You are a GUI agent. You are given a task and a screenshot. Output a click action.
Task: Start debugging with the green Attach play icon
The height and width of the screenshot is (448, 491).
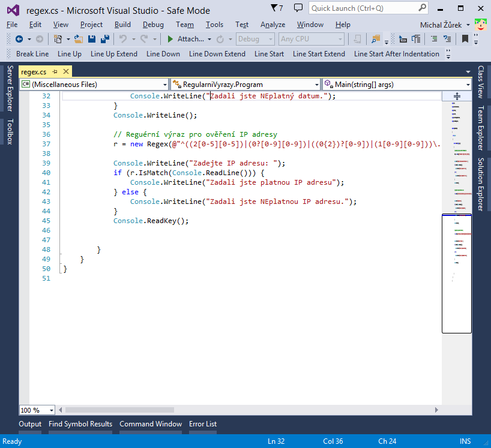click(x=170, y=40)
